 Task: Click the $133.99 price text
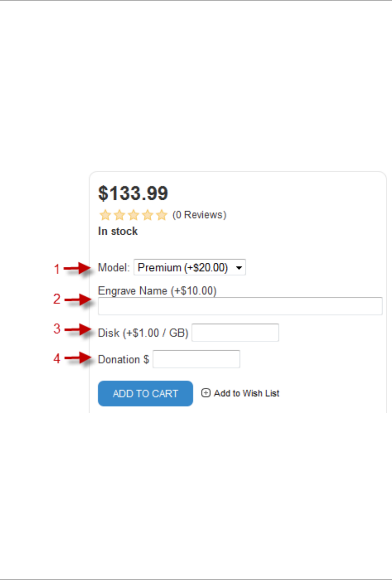click(x=133, y=193)
